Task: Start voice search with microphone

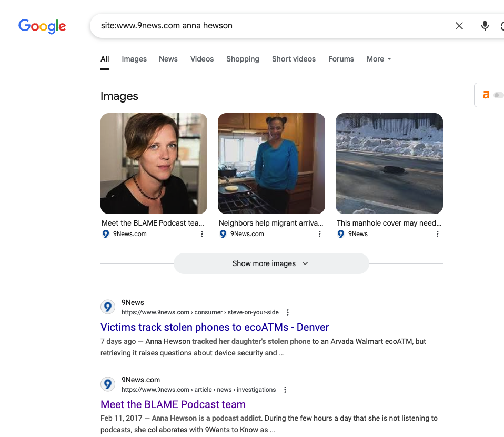Action: point(485,26)
